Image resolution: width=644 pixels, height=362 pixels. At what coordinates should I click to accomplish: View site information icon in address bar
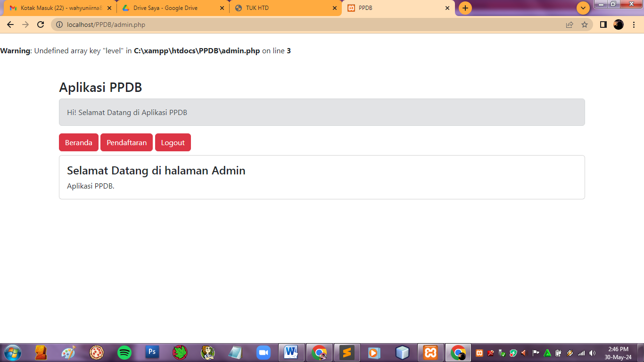59,25
